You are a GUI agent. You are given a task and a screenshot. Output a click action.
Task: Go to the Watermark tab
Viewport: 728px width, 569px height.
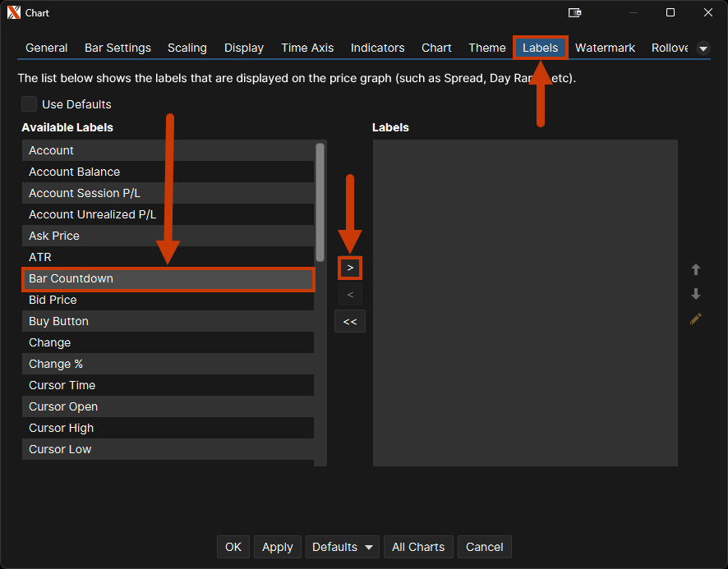pyautogui.click(x=605, y=48)
